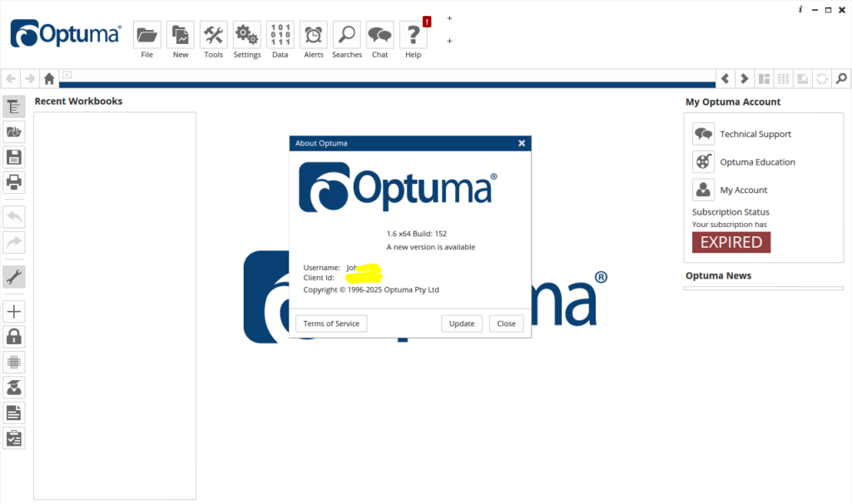
Task: Click 'About Optuma' title bar text
Action: pos(321,143)
